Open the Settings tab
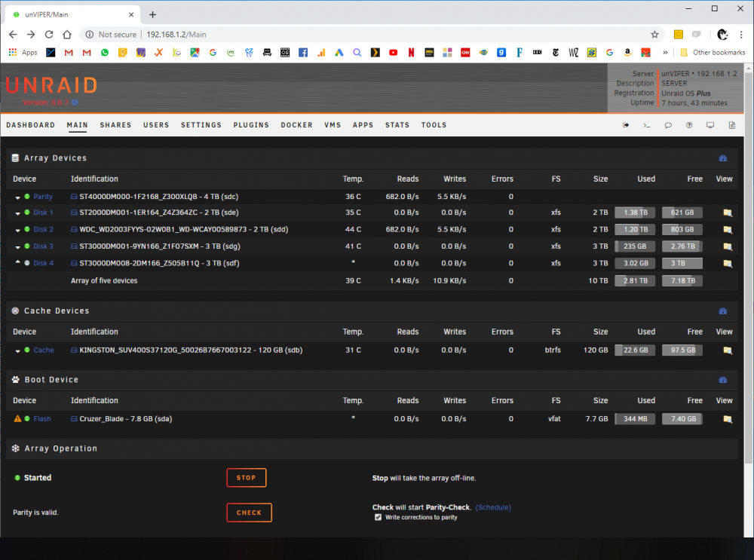This screenshot has width=754, height=560. coord(201,125)
